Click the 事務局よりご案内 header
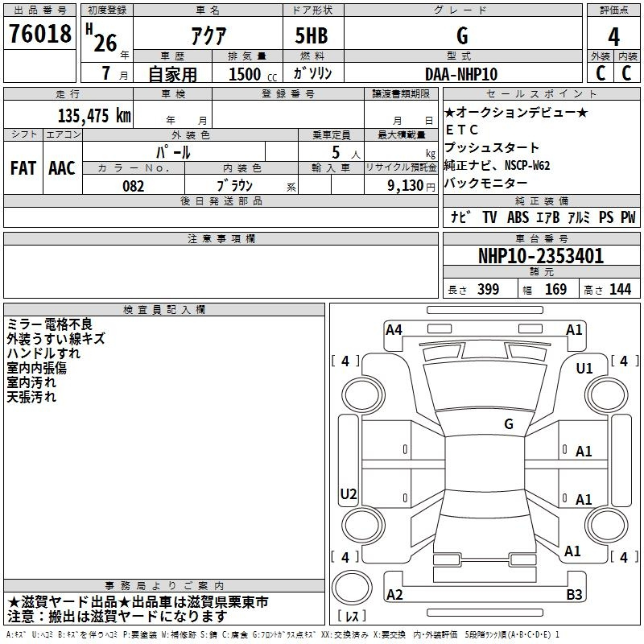Viewport: 644px width, 644px height. click(164, 586)
